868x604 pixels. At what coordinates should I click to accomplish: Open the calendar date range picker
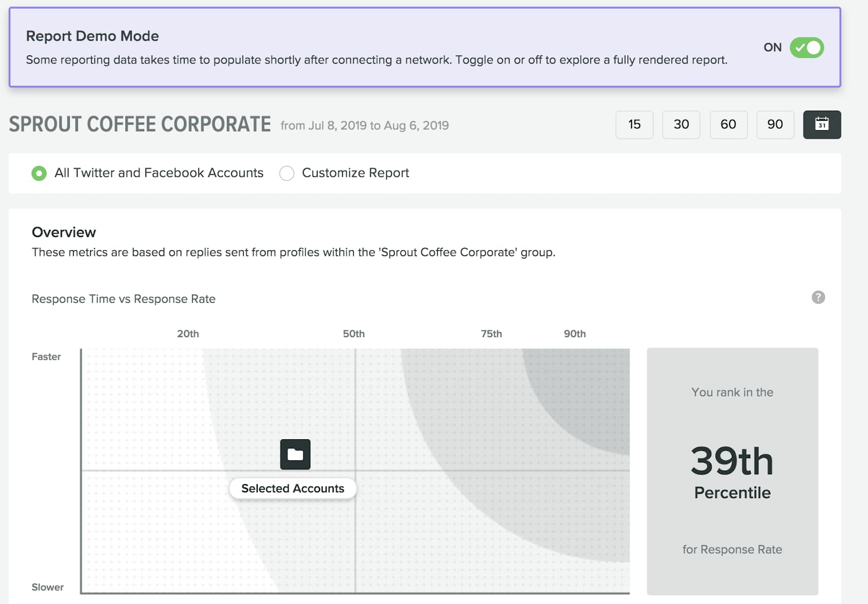822,125
